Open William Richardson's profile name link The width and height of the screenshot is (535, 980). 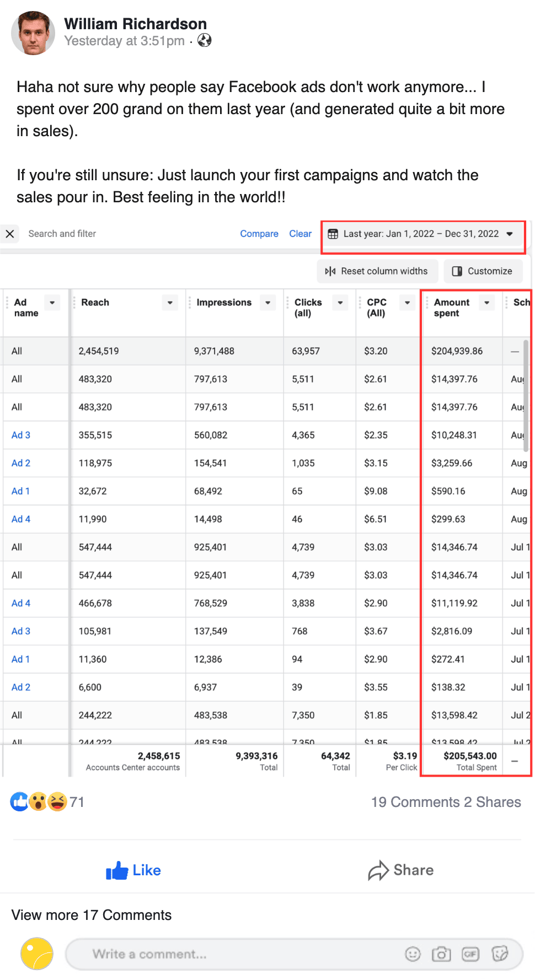(x=135, y=24)
